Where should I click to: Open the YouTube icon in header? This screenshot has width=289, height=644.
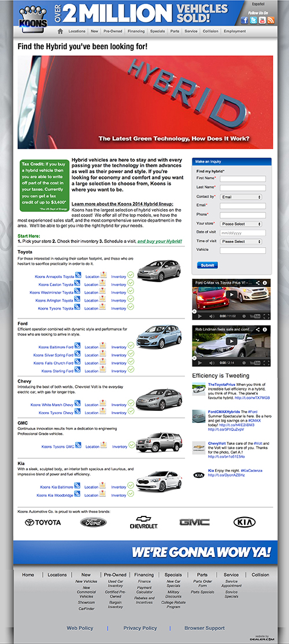click(x=262, y=21)
